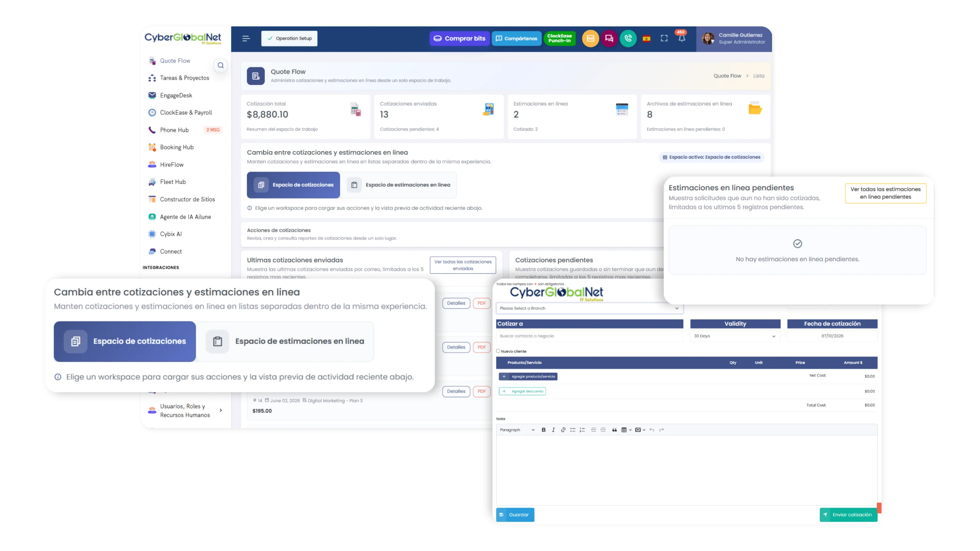Click Ver todas las estimaciones en linea pendientes

pyautogui.click(x=885, y=193)
